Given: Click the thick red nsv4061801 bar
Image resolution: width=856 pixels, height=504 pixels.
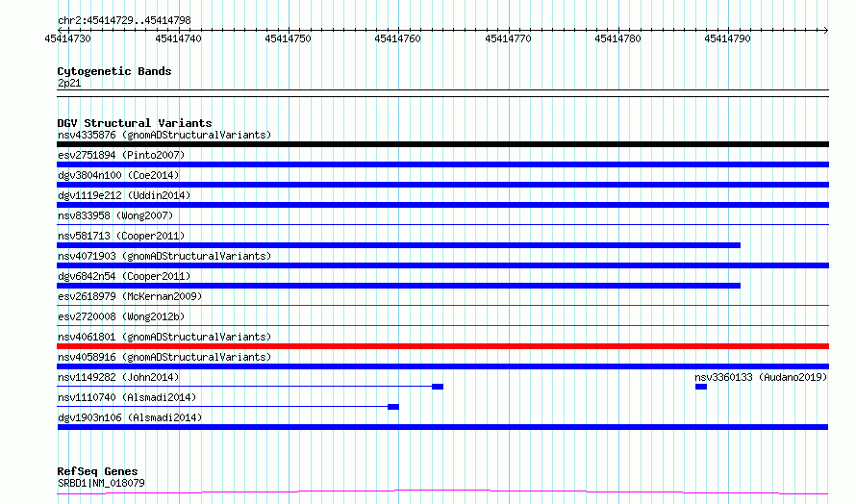Looking at the screenshot, I should pos(442,346).
